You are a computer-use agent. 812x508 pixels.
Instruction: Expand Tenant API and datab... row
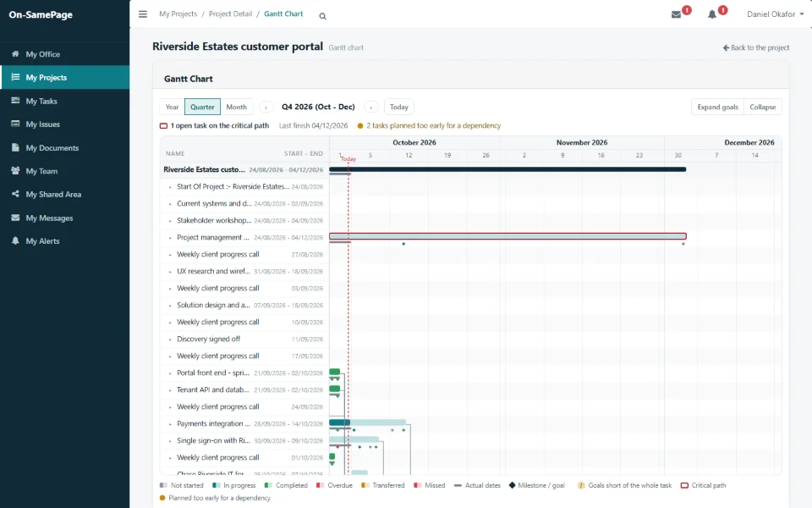170,390
